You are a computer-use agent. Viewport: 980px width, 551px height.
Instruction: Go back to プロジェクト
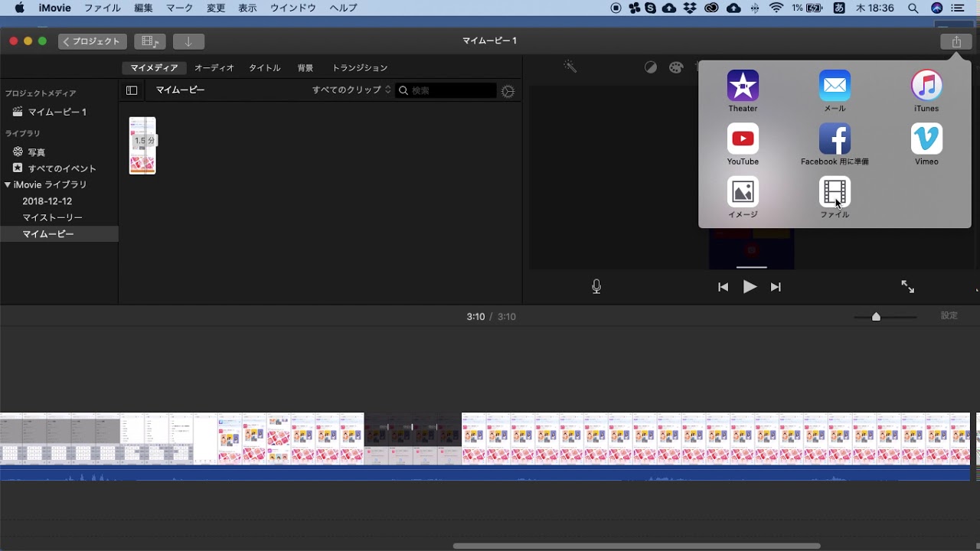(x=93, y=41)
